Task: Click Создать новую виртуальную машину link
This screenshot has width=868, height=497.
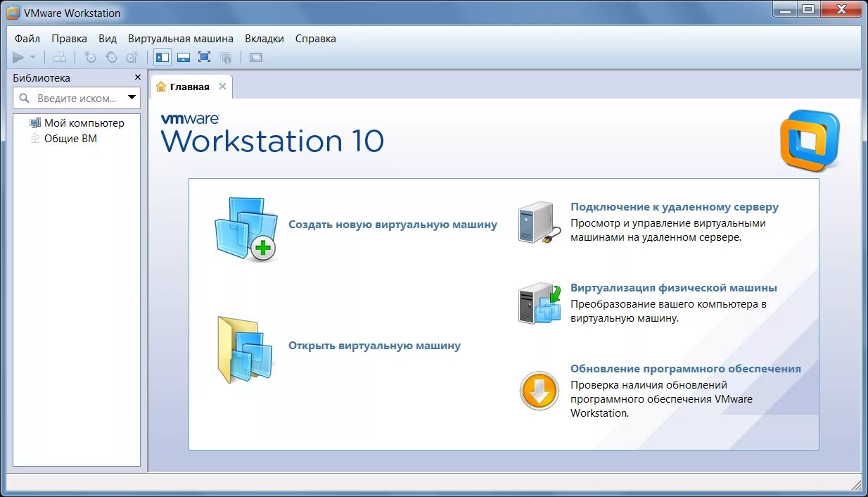Action: point(392,224)
